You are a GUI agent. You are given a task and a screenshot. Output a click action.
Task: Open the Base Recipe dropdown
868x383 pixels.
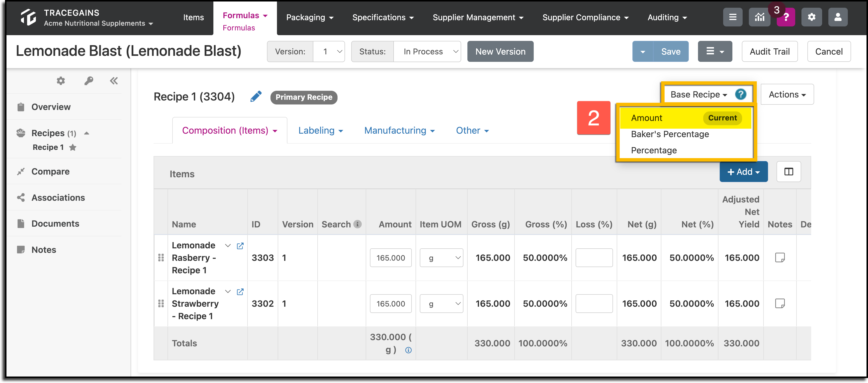[x=698, y=95]
